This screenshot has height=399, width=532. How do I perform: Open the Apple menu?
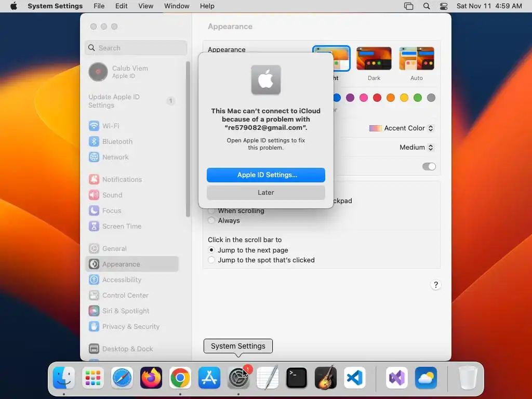coord(14,6)
